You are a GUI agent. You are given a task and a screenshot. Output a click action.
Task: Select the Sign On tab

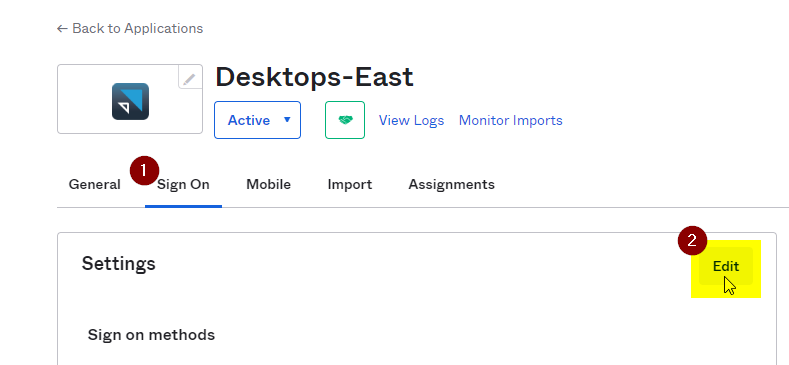tap(183, 184)
